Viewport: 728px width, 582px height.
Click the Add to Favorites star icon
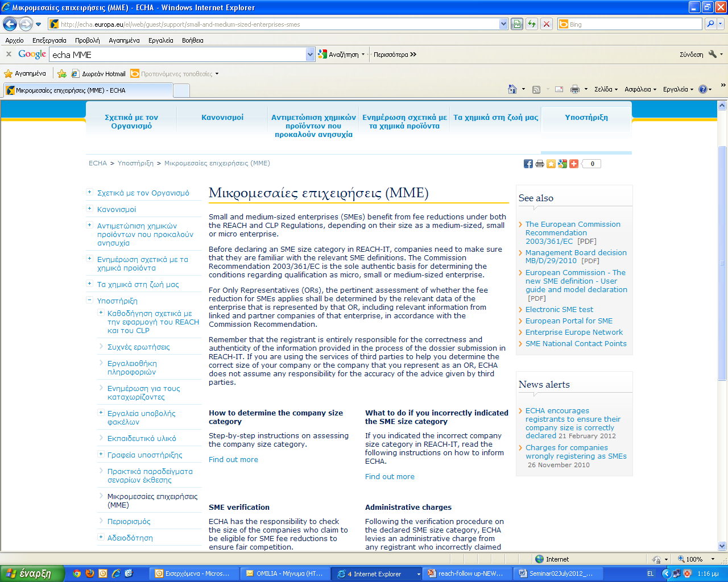coord(62,74)
